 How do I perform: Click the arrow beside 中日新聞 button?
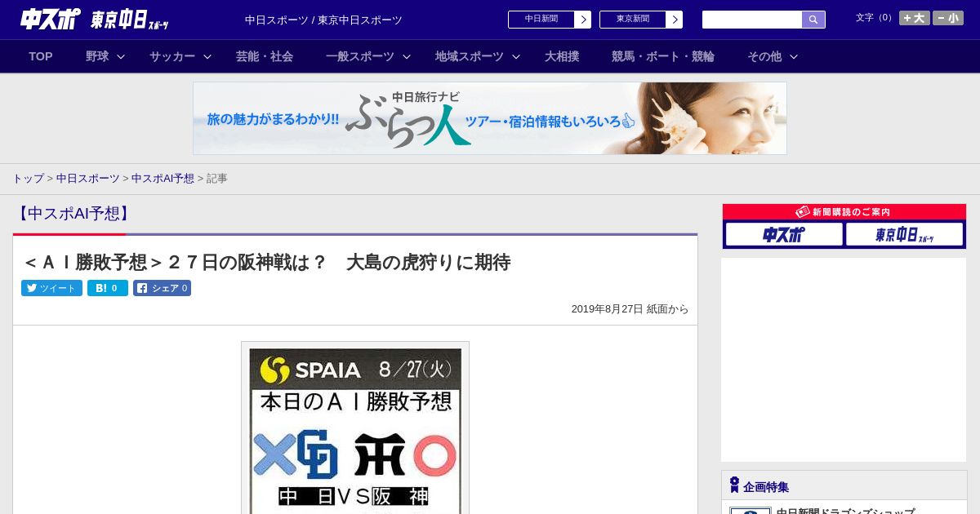[582, 20]
